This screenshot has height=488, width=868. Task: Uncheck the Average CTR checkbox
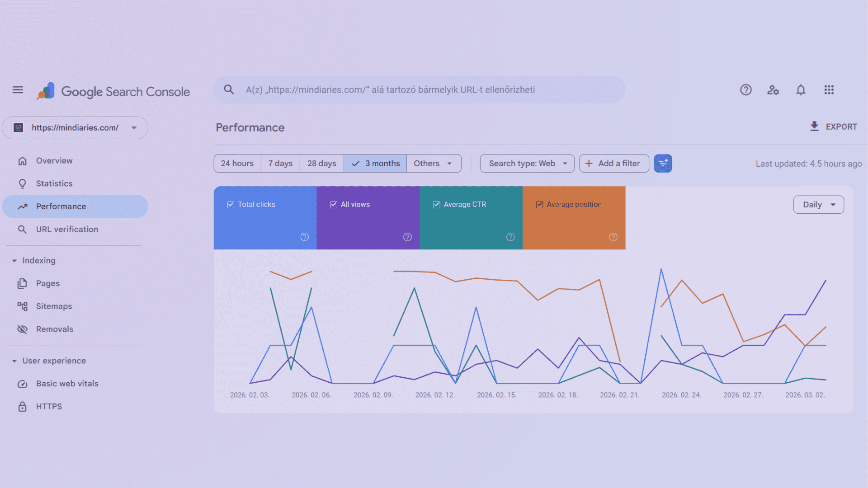coord(437,205)
